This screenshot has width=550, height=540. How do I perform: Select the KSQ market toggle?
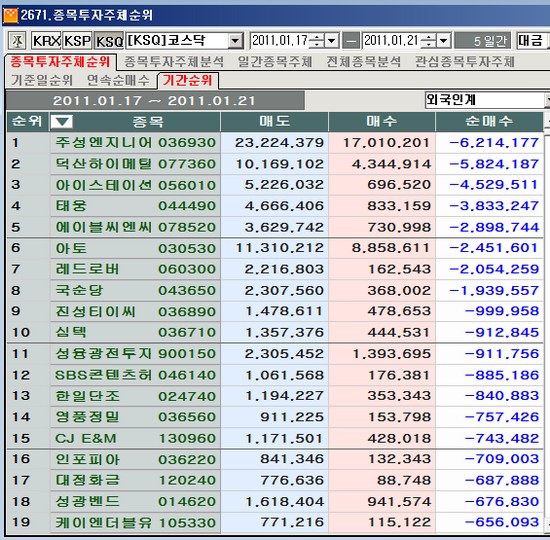tap(108, 41)
